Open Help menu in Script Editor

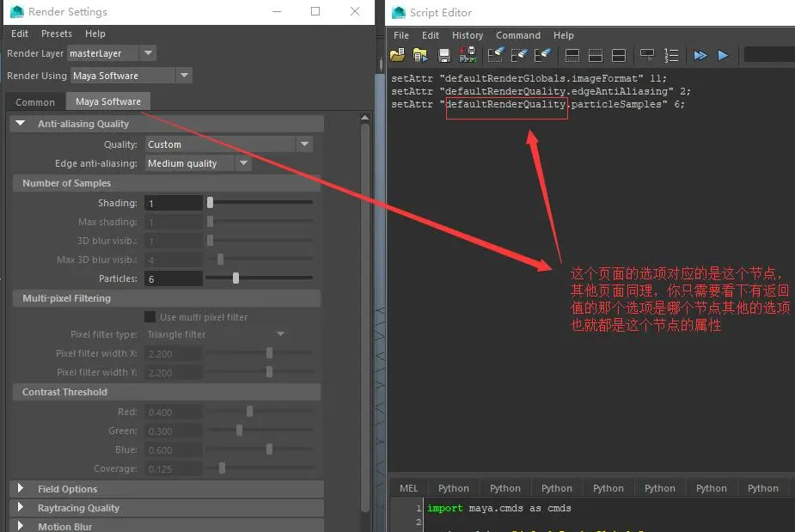tap(563, 35)
